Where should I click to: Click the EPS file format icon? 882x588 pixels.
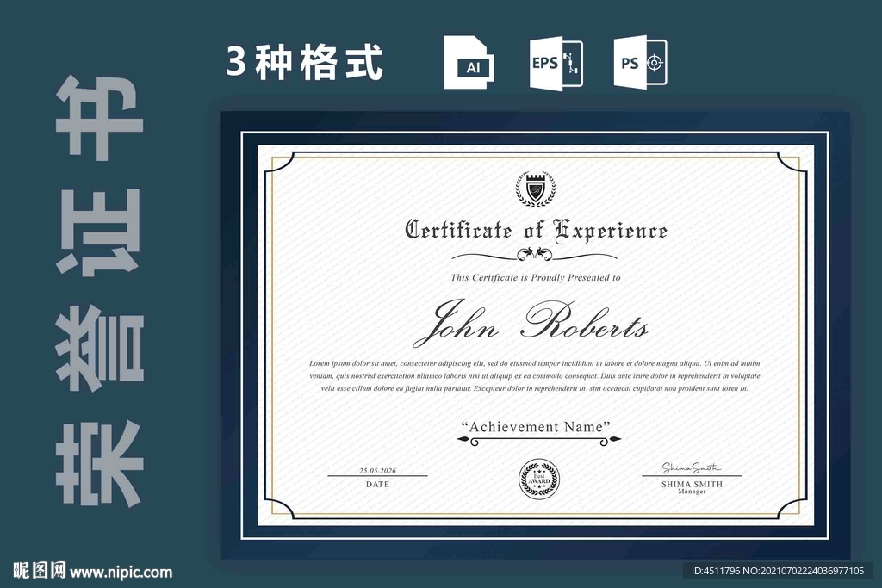coord(556,63)
